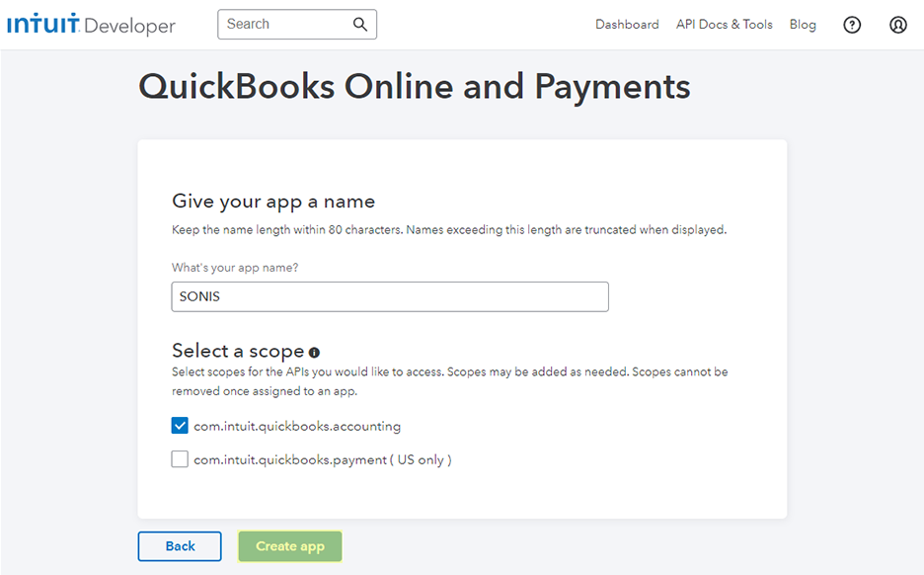Viewport: 924px width, 575px height.
Task: Click the 'Select a scope' heading
Action: coord(238,351)
